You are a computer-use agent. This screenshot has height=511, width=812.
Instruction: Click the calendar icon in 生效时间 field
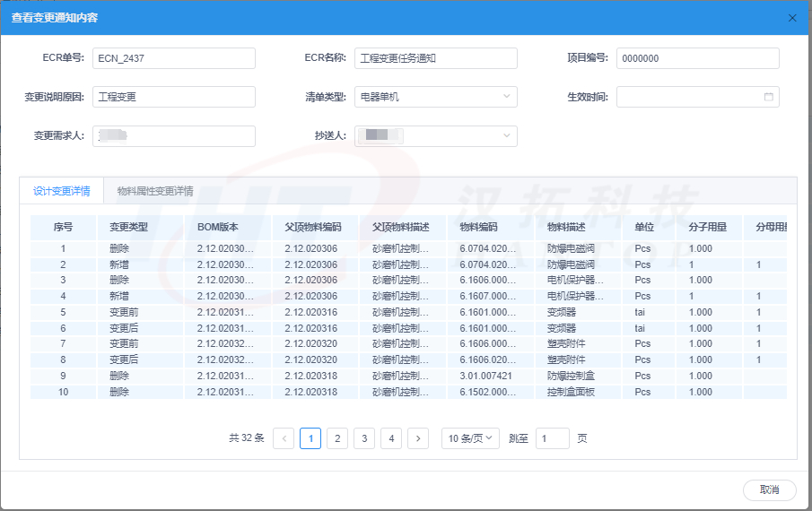coord(769,97)
